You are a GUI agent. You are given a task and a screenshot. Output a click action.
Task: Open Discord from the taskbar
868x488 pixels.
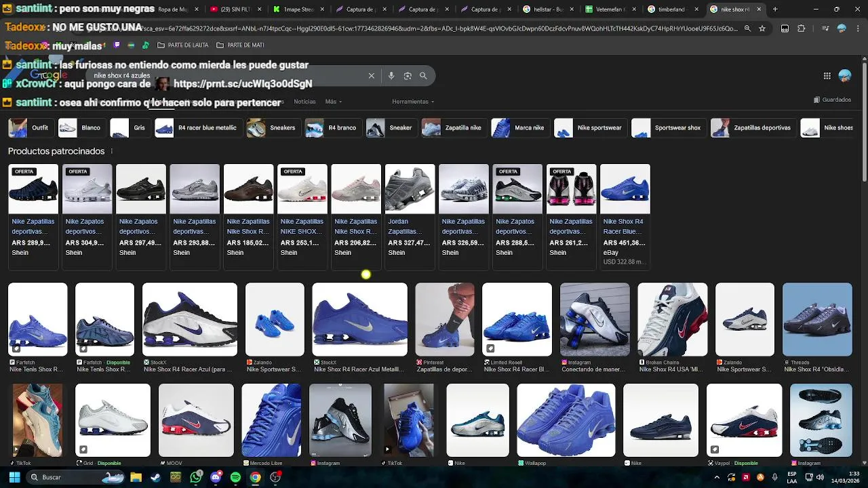(x=216, y=477)
